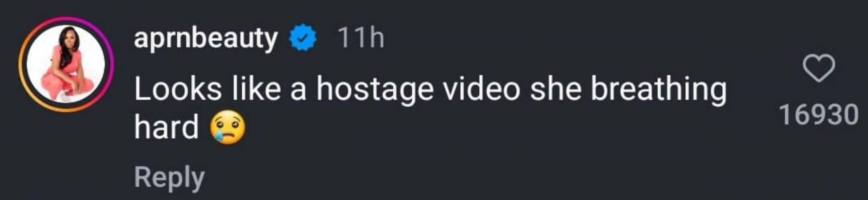Click the word "breathing" in comment
The image size is (868, 200).
pyautogui.click(x=659, y=89)
